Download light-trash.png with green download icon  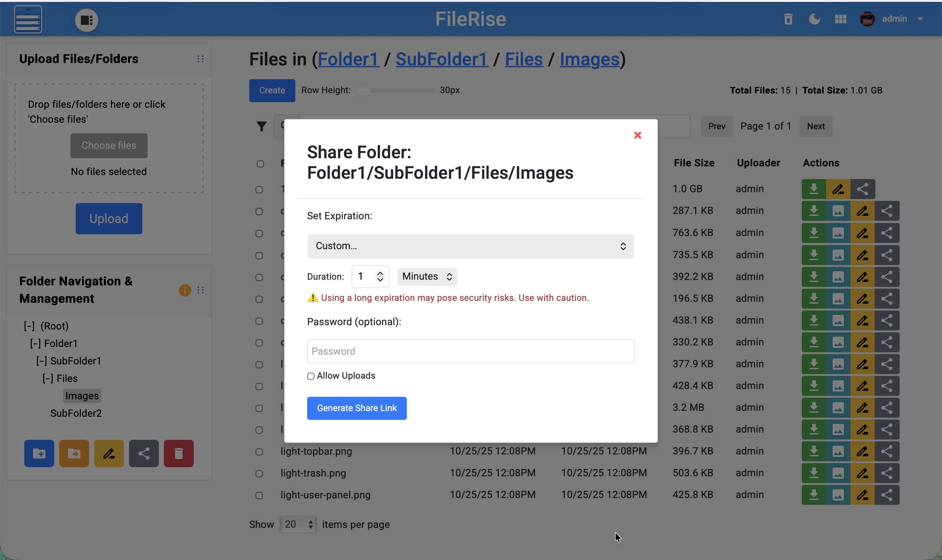pyautogui.click(x=814, y=473)
